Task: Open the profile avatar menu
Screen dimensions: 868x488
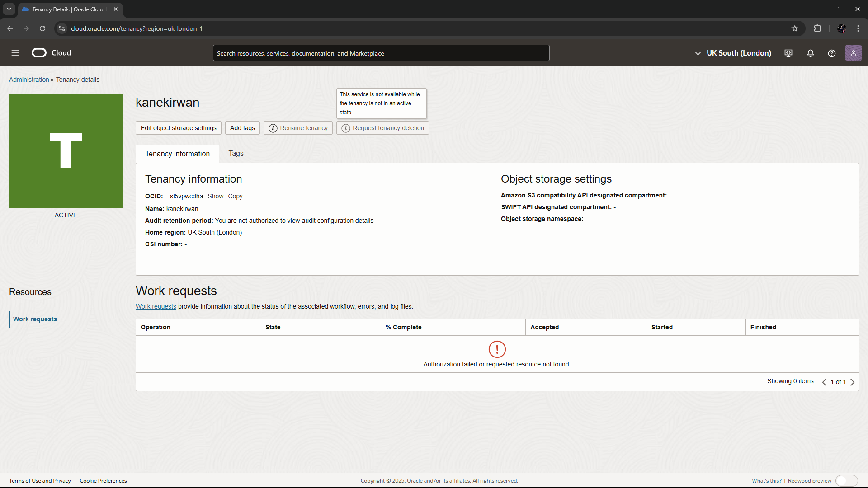Action: click(854, 53)
